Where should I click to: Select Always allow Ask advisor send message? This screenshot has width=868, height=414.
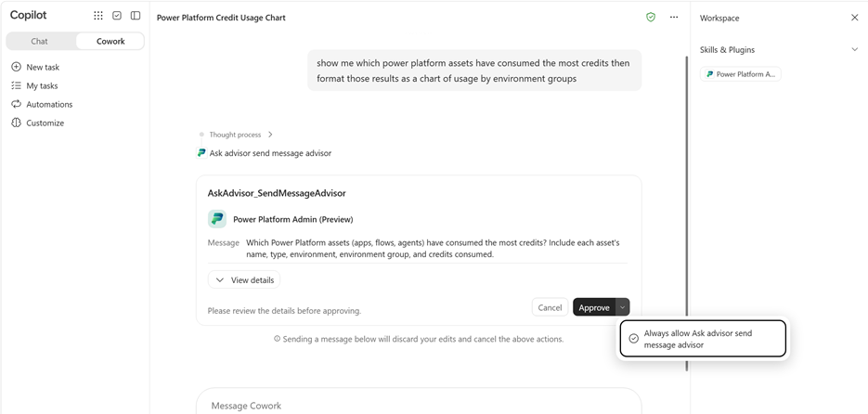[703, 339]
